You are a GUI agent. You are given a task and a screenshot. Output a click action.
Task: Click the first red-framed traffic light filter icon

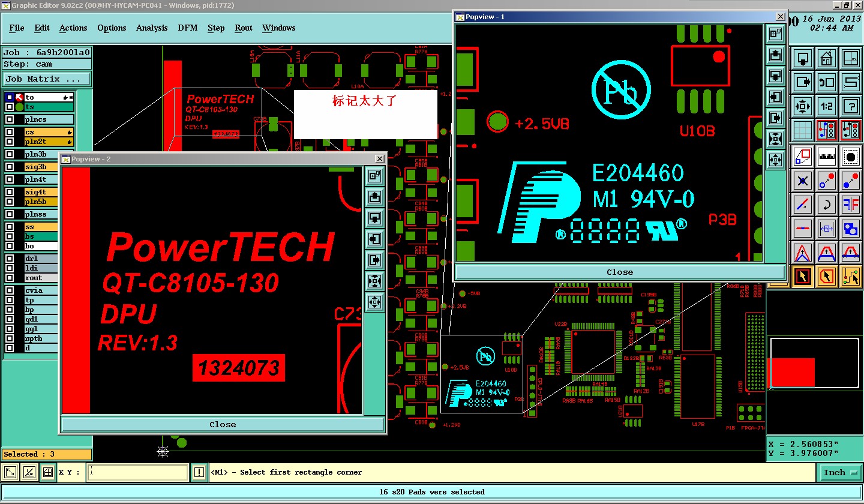coord(827,130)
